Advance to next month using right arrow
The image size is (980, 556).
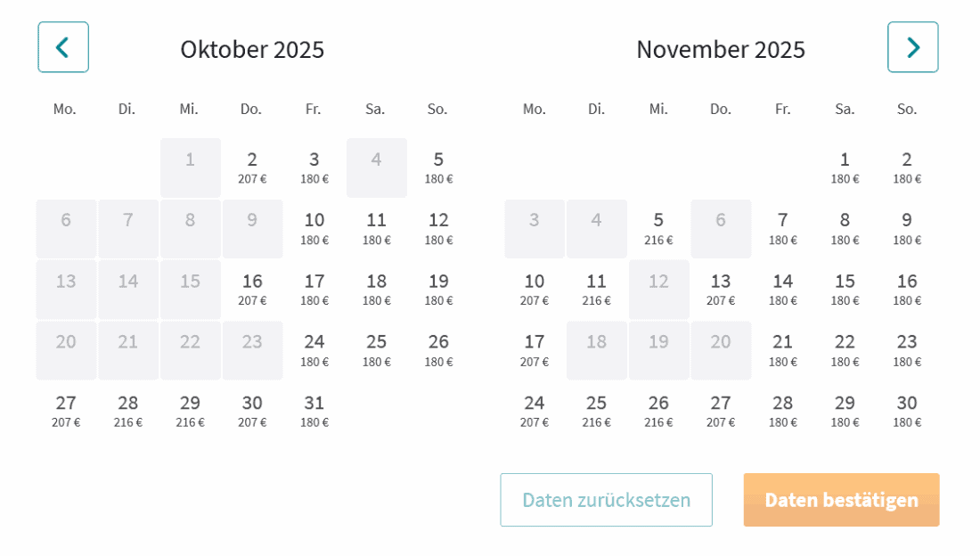(x=912, y=47)
